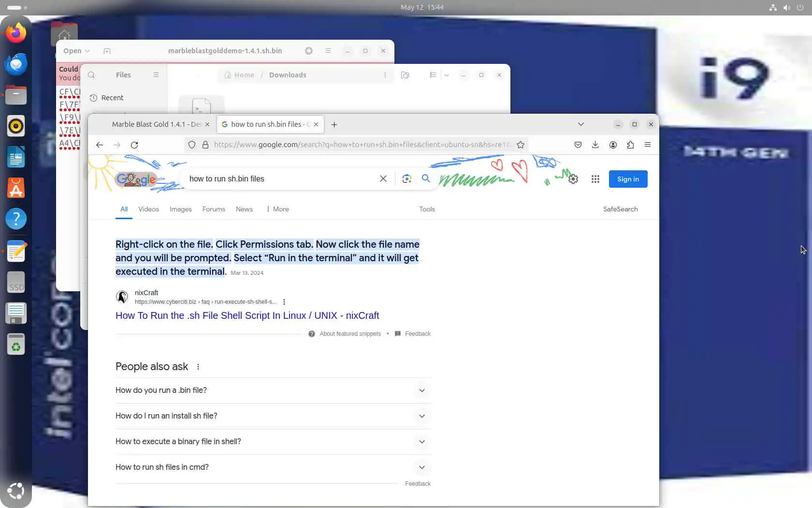Open Rhythmbox music player from the dock
812x508 pixels.
(16, 126)
